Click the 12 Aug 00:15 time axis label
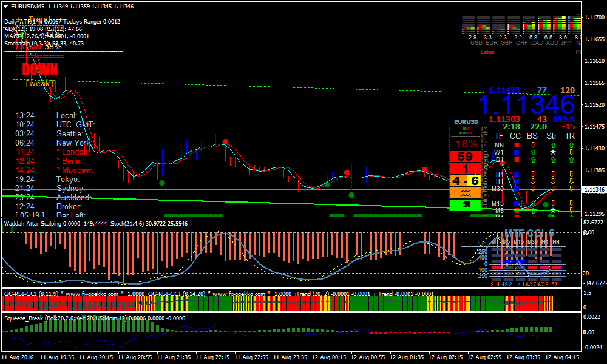Image resolution: width=607 pixels, height=364 pixels. pos(333,357)
